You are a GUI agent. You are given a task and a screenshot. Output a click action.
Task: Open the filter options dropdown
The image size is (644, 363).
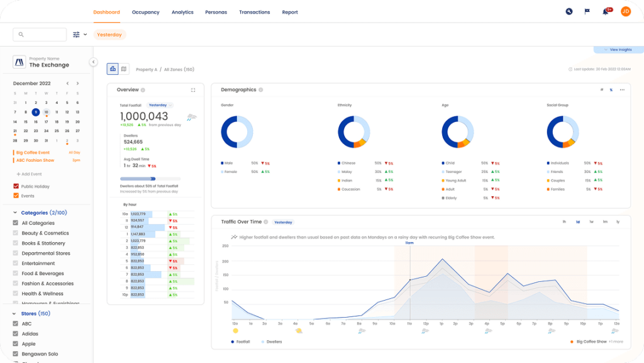(x=79, y=35)
